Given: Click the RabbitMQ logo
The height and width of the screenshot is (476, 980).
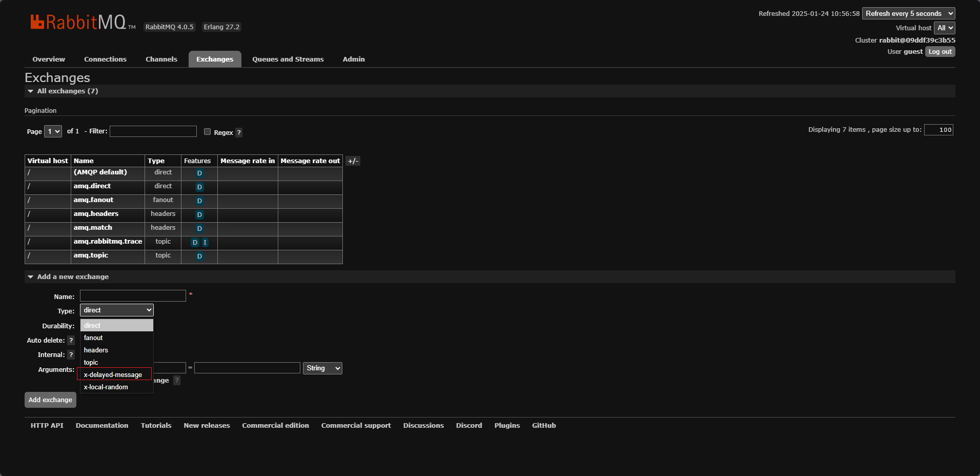Looking at the screenshot, I should point(83,22).
